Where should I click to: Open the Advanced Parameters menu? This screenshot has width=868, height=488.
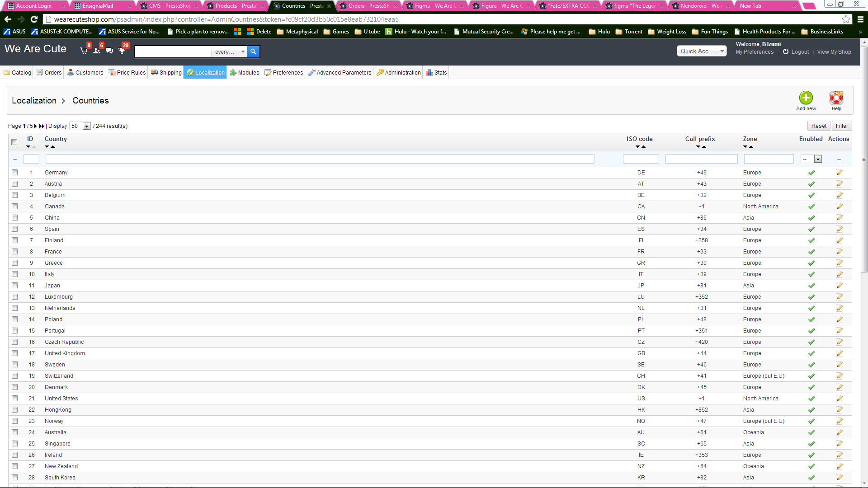click(x=340, y=72)
